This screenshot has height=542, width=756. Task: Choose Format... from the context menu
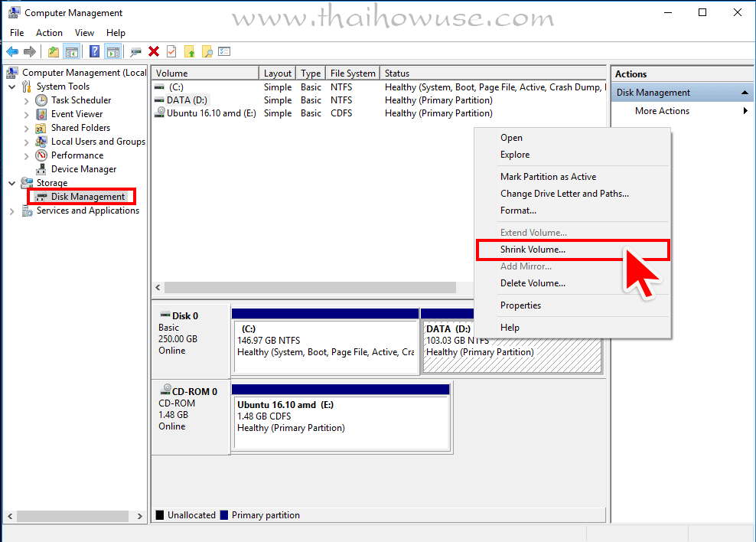tap(573, 211)
